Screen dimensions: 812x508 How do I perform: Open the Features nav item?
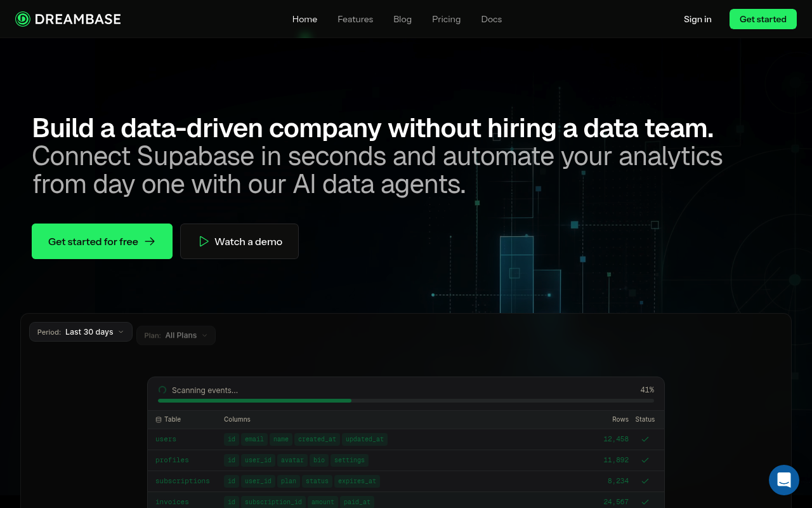pos(355,19)
